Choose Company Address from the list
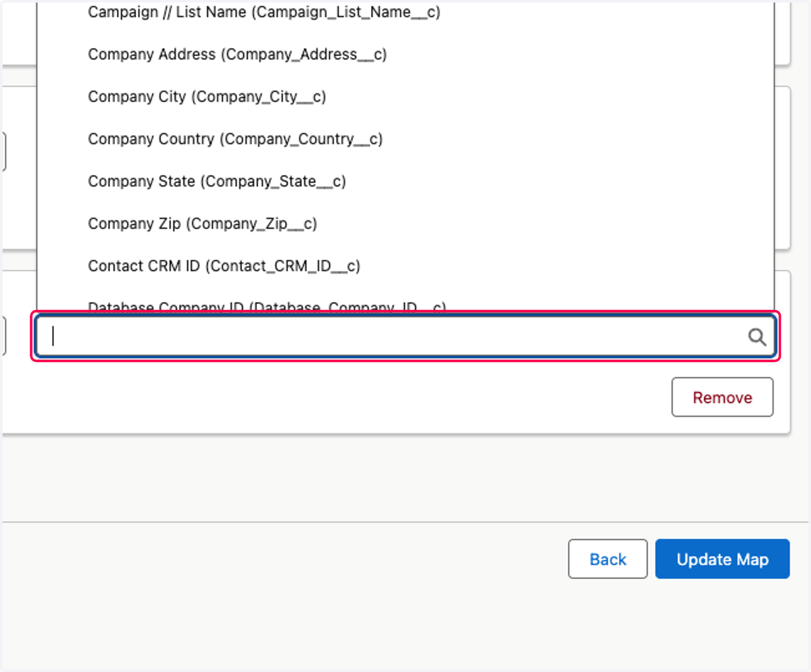The width and height of the screenshot is (811, 672). 405,54
